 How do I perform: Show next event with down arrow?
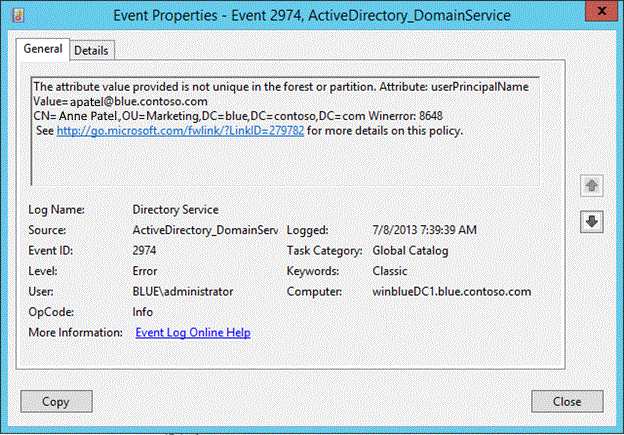point(591,222)
